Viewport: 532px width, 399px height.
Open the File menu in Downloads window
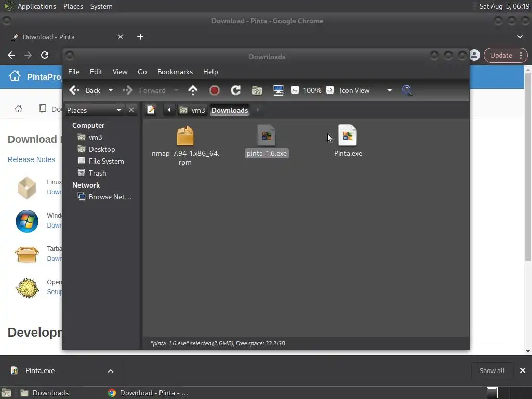click(x=74, y=72)
